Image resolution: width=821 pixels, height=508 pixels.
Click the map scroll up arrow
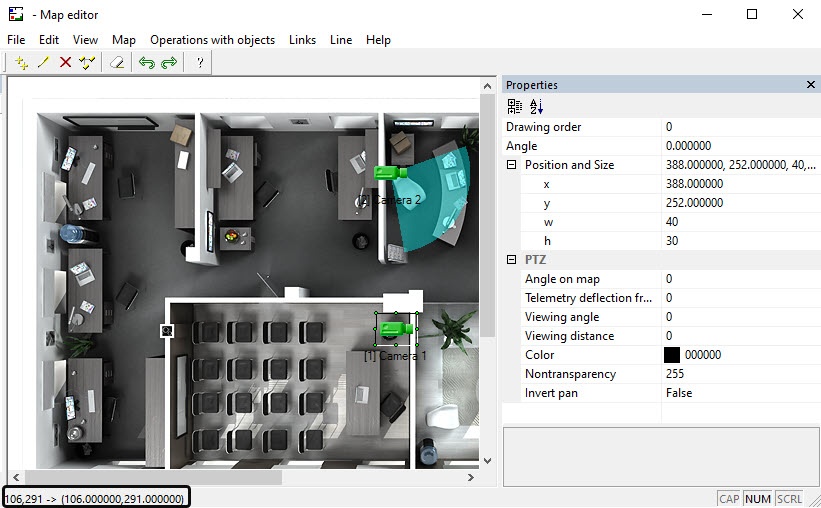(x=487, y=86)
